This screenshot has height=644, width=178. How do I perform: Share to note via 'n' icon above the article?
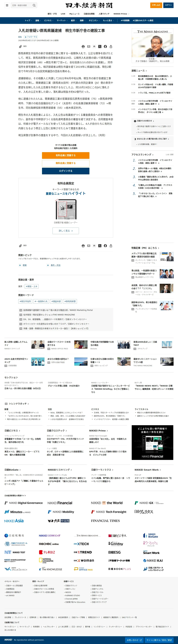[94, 47]
